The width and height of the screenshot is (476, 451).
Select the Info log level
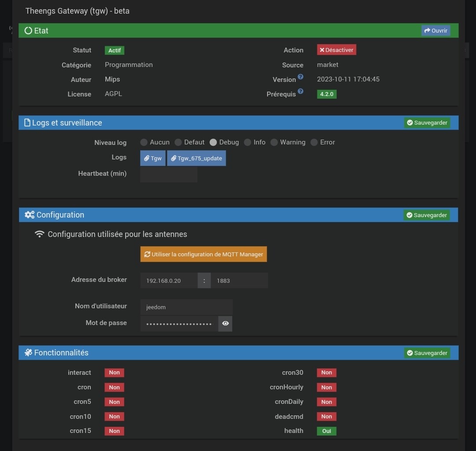point(247,142)
